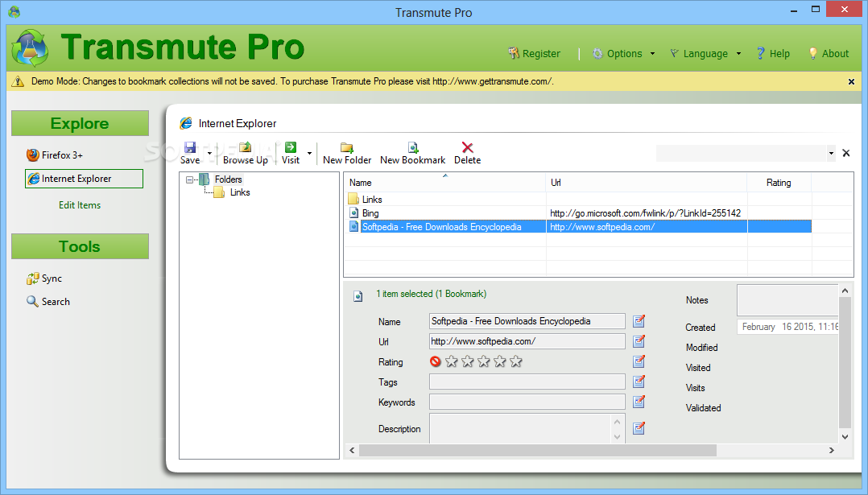Click the horizontal scrollbar right arrow
This screenshot has height=495, width=868.
tap(832, 450)
